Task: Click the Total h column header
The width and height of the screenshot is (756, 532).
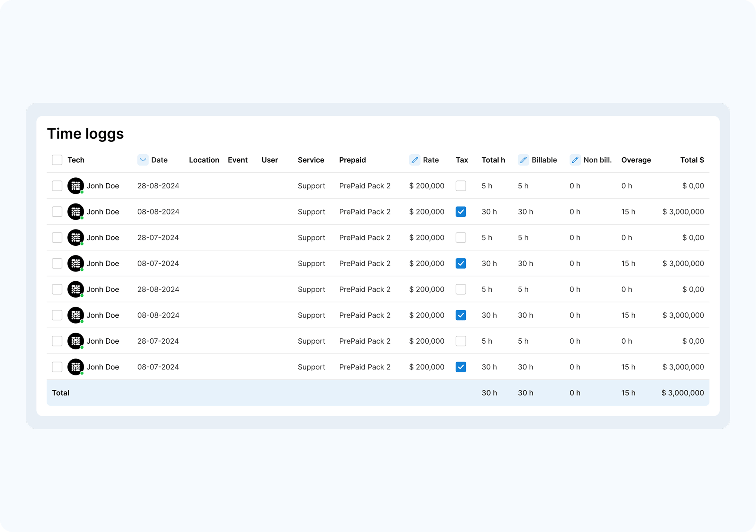Action: 493,160
